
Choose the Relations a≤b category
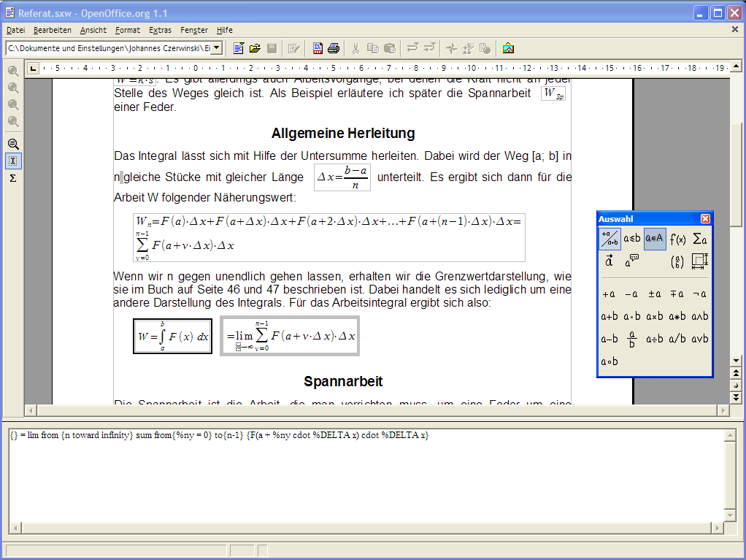632,239
